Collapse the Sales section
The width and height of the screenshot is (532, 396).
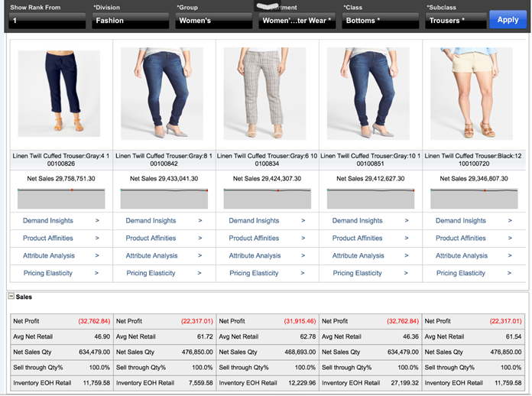(11, 297)
